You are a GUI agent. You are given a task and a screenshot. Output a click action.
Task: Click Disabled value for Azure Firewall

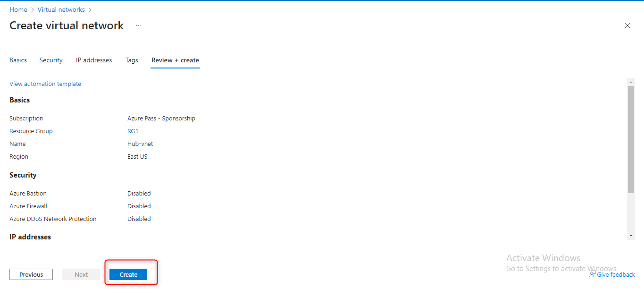(x=139, y=206)
